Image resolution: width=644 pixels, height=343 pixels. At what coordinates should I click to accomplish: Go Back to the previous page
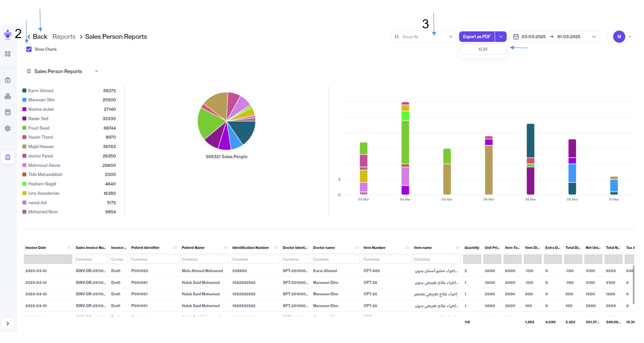[38, 37]
